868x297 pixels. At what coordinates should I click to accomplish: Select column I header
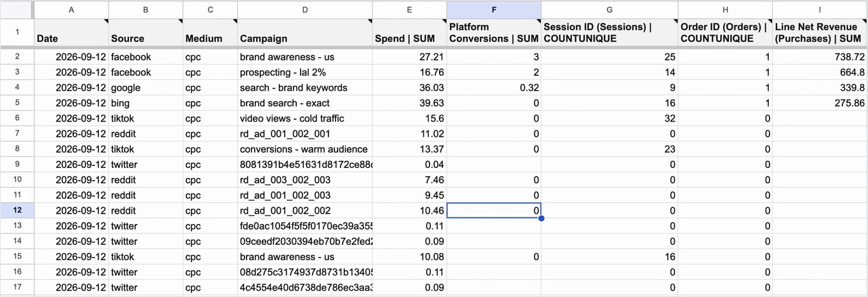click(x=820, y=10)
